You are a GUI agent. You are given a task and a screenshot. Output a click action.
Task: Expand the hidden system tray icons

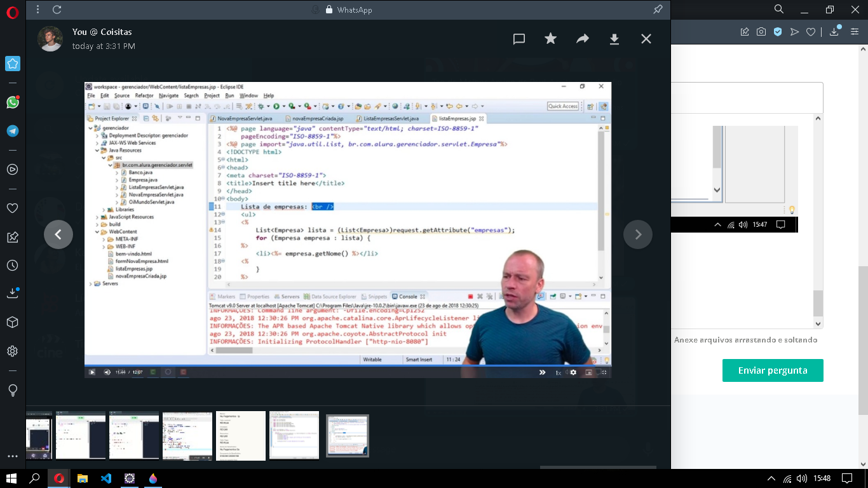point(771,478)
